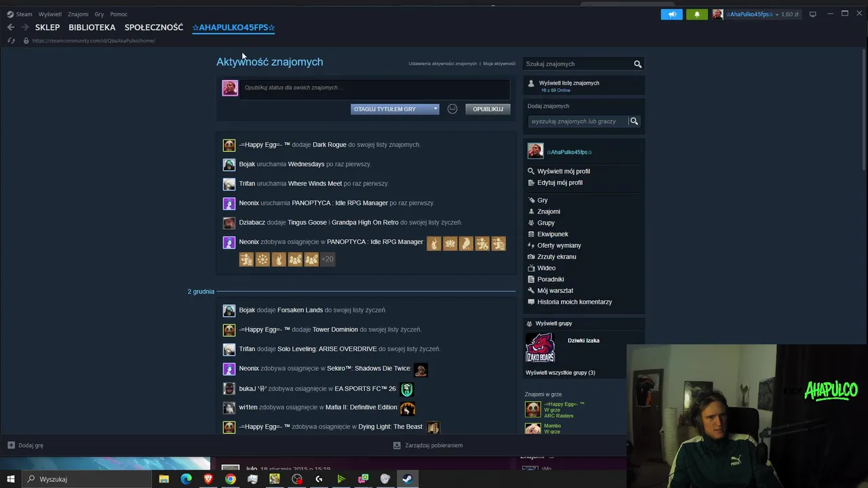Open Historia moich komentarzy link

(x=574, y=302)
